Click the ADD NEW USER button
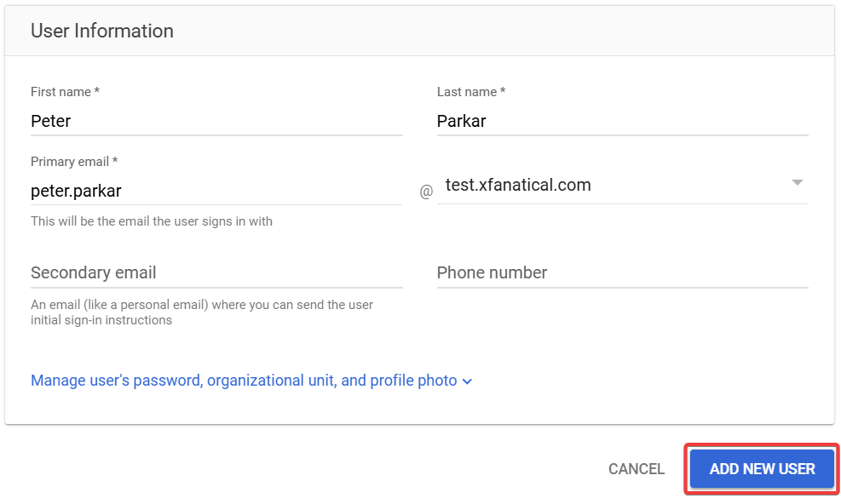 [x=759, y=468]
